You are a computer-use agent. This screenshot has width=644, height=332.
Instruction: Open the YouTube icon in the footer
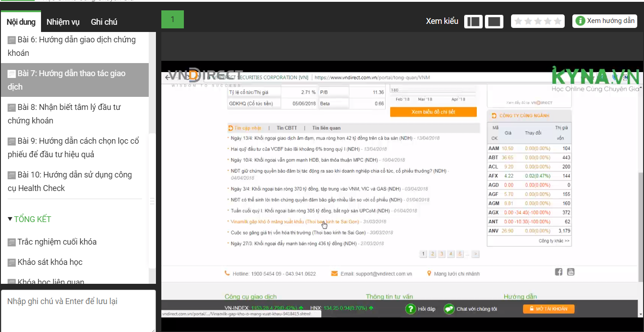[x=571, y=272]
